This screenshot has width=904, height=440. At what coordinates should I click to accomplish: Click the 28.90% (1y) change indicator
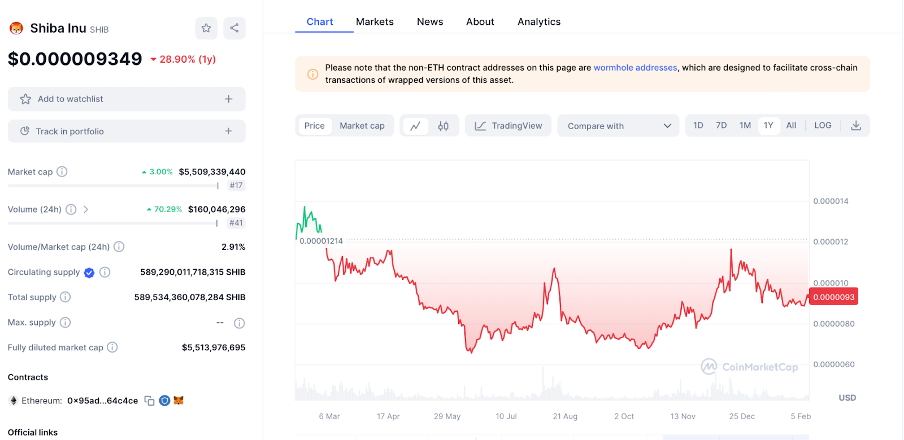[183, 59]
